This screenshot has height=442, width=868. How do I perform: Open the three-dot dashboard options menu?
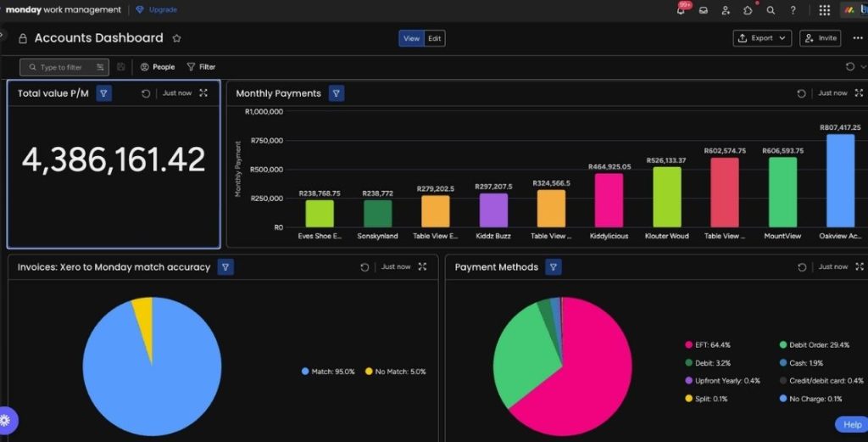tap(857, 38)
